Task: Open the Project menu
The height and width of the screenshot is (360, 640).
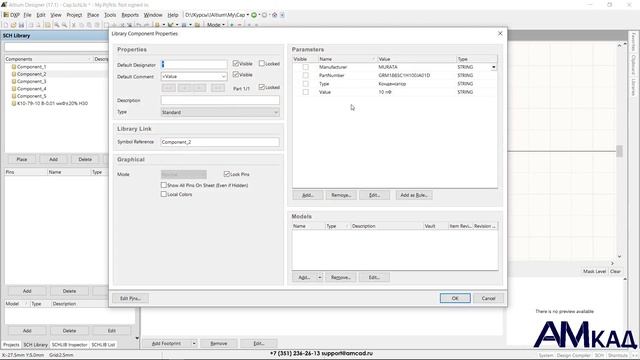Action: pos(74,15)
